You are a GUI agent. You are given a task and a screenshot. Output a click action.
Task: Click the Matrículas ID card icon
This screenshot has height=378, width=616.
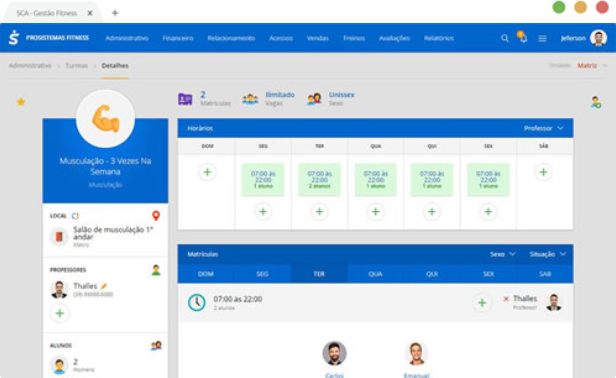pos(185,99)
